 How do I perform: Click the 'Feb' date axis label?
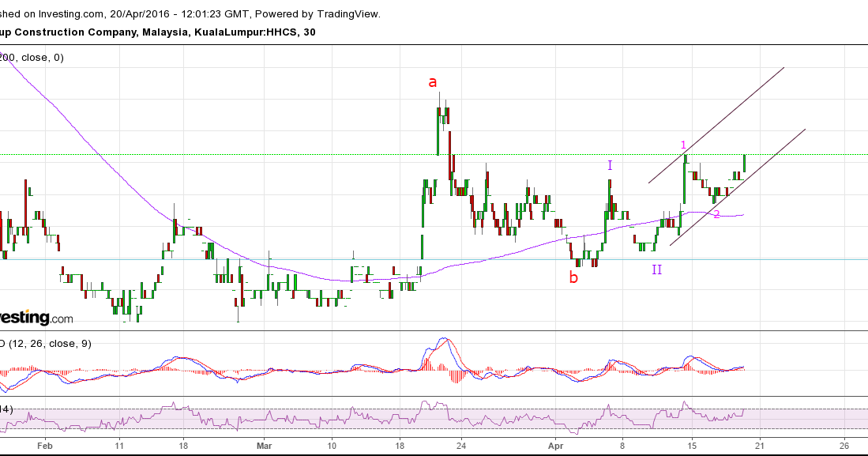(x=44, y=446)
